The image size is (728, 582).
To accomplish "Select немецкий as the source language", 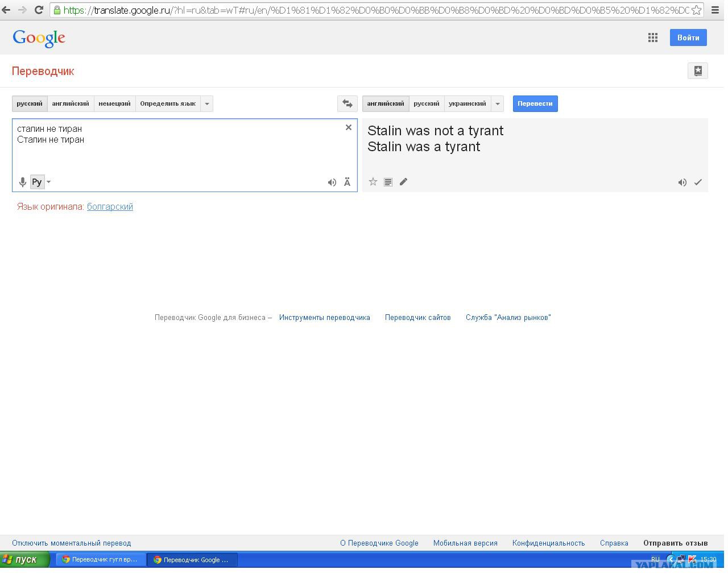I will click(114, 103).
